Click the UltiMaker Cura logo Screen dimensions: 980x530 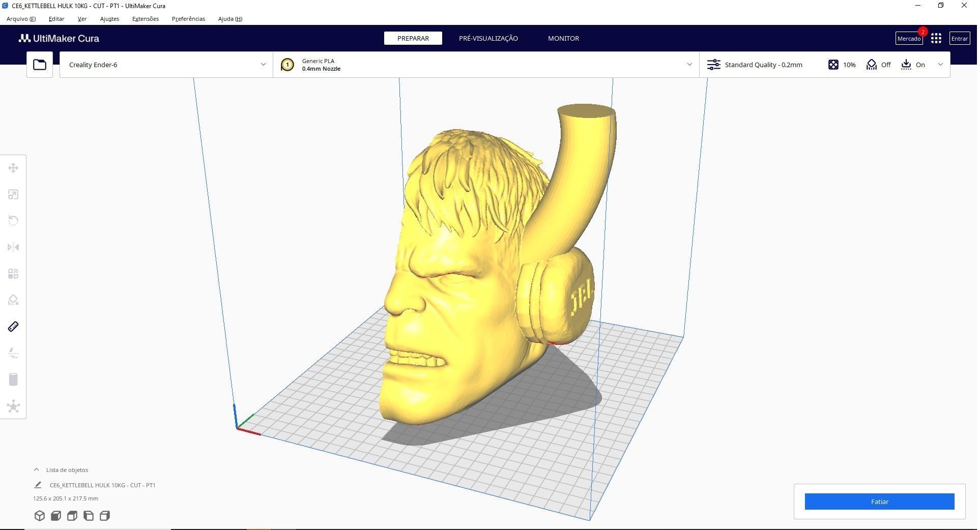[x=59, y=39]
